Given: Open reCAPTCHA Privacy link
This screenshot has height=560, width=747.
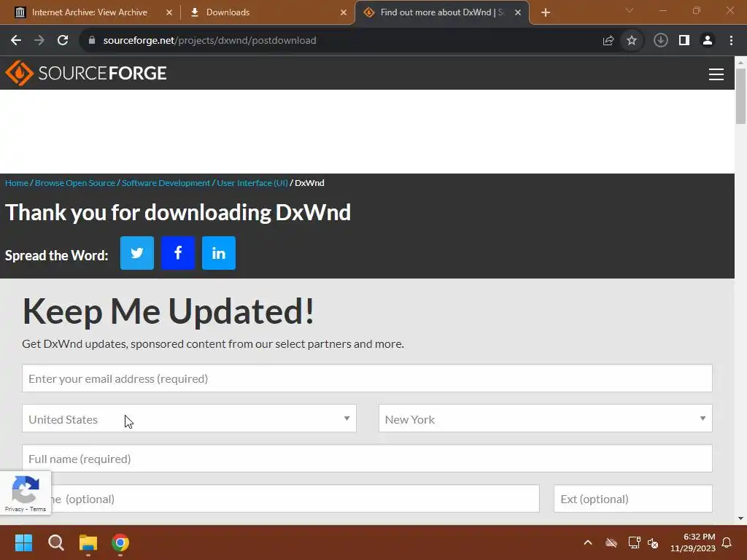Looking at the screenshot, I should pyautogui.click(x=14, y=509).
